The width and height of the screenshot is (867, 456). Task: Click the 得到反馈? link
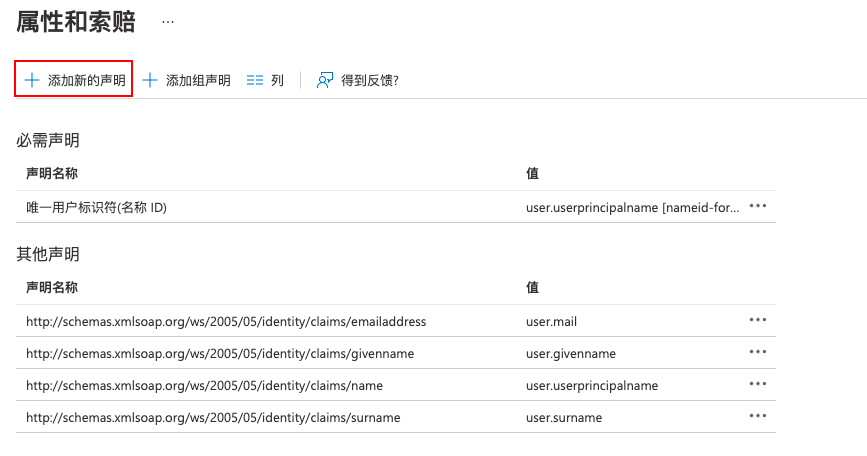[369, 81]
